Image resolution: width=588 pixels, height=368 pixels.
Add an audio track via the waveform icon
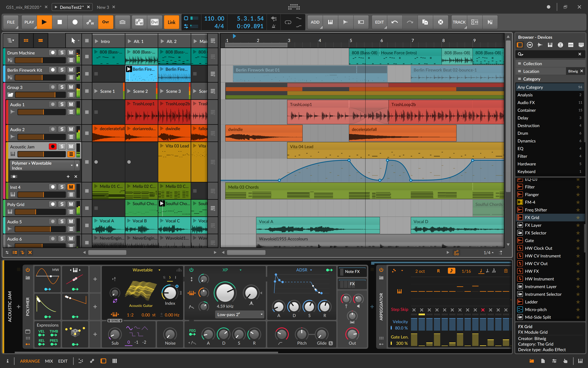(345, 22)
